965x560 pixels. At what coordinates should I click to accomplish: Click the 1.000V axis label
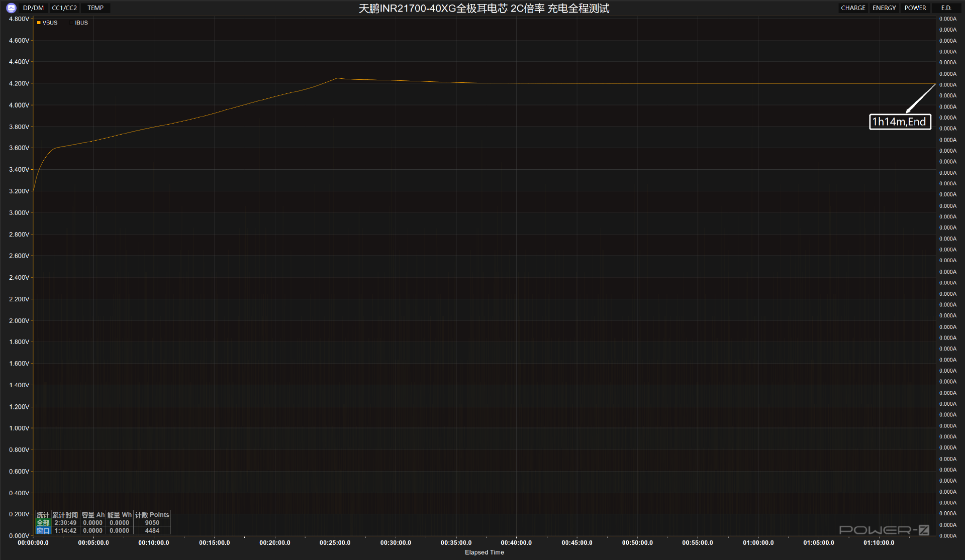tap(19, 428)
